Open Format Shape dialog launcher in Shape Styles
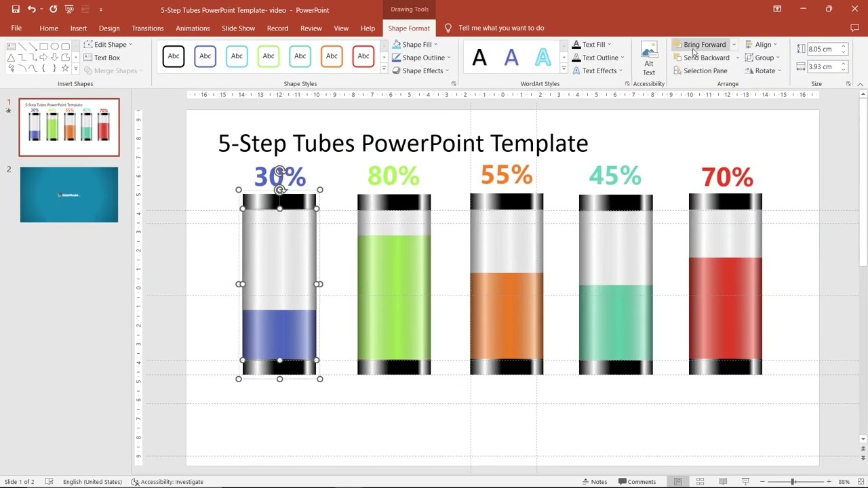The image size is (868, 488). point(454,84)
